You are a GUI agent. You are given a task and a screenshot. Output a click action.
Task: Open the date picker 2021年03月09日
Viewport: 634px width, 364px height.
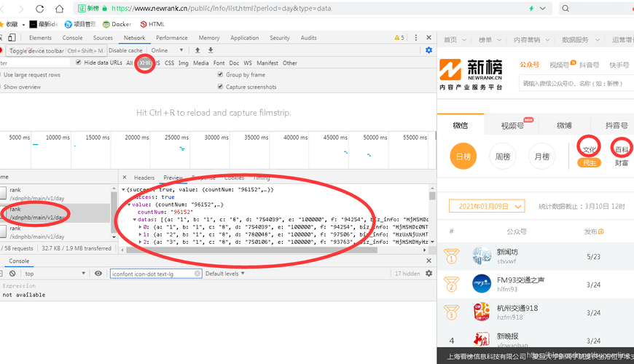point(487,206)
